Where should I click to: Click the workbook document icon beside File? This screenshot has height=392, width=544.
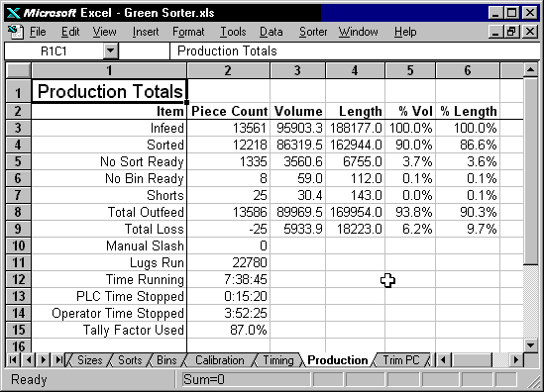[x=15, y=32]
